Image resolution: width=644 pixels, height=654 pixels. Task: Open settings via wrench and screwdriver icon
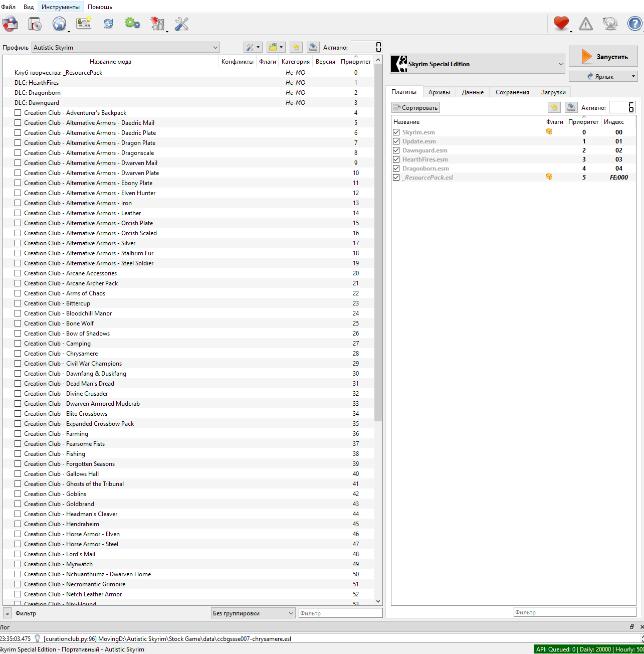[181, 24]
